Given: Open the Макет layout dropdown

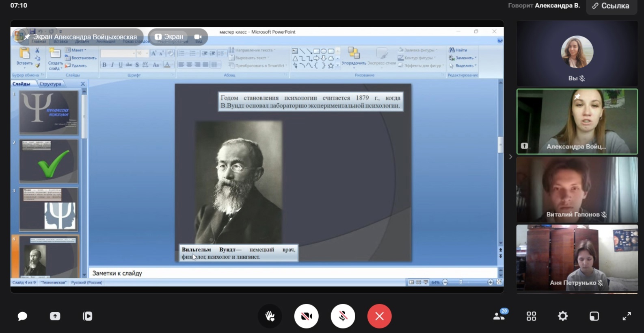Looking at the screenshot, I should pos(76,50).
